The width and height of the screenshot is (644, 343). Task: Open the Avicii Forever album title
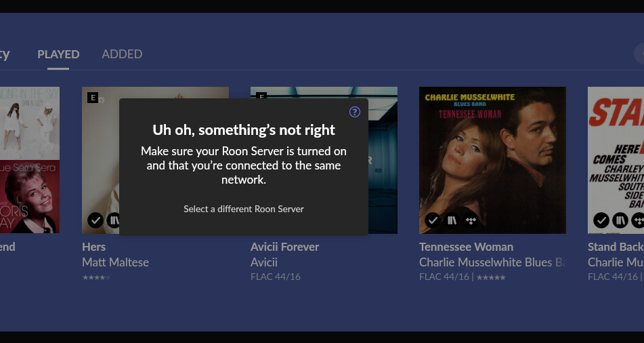tap(284, 247)
